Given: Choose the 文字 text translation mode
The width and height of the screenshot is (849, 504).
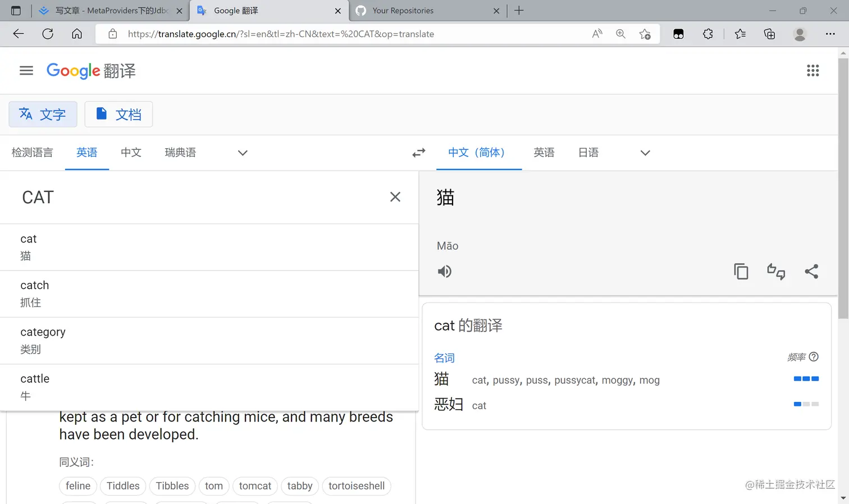Looking at the screenshot, I should pos(43,114).
